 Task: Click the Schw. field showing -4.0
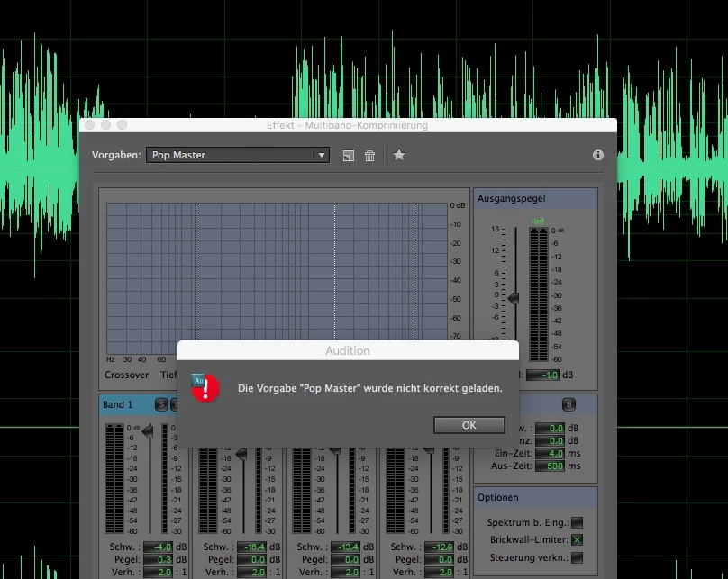(158, 547)
